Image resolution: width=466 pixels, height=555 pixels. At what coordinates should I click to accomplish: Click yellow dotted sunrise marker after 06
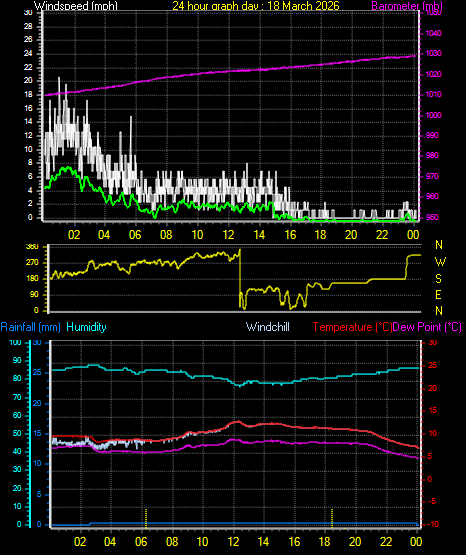[x=146, y=518]
